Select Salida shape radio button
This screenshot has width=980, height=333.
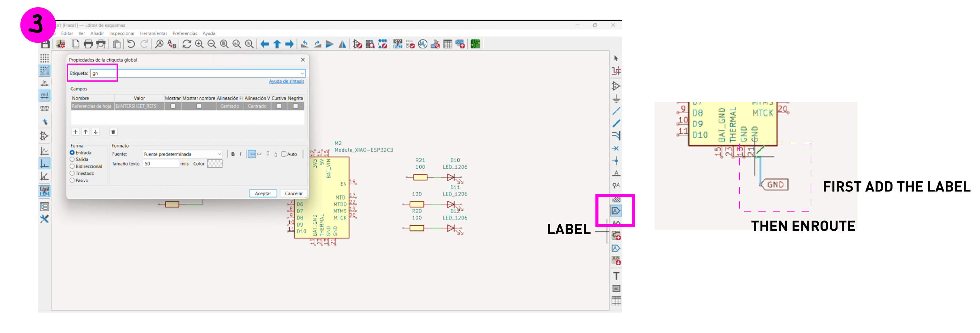coord(72,159)
